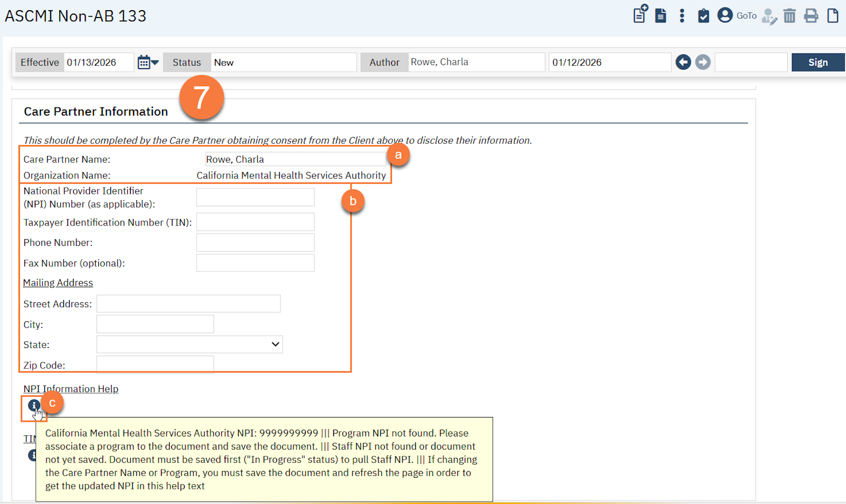Screen dimensions: 846x504
Task: Click the blank page icon in toolbar
Action: pos(832,16)
